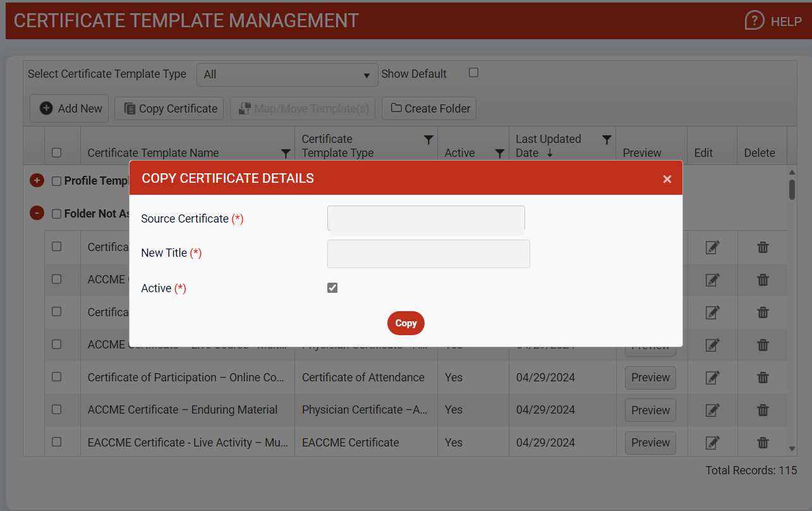
Task: Open filter for Certificate Template Name column
Action: pos(286,153)
